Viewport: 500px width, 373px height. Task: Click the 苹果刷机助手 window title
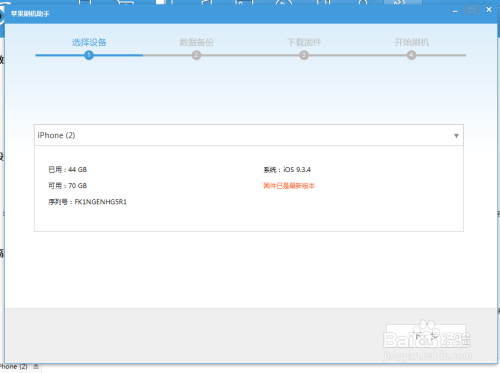30,14
